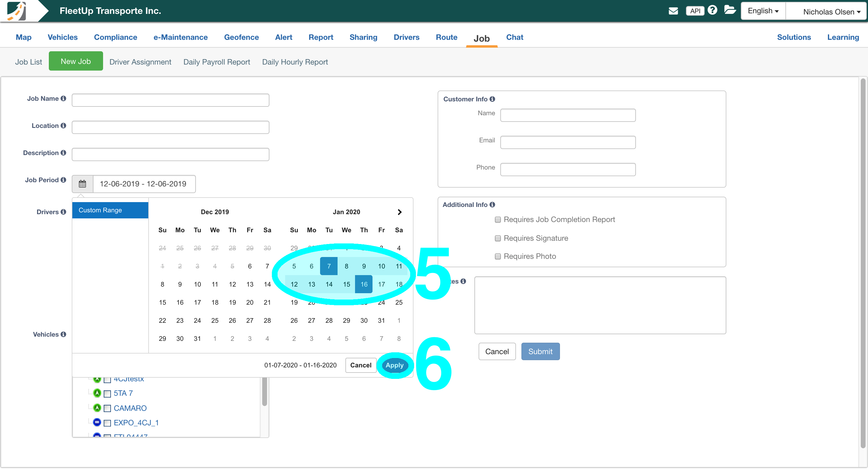
Task: Click the Drivers info icon
Action: tap(63, 212)
